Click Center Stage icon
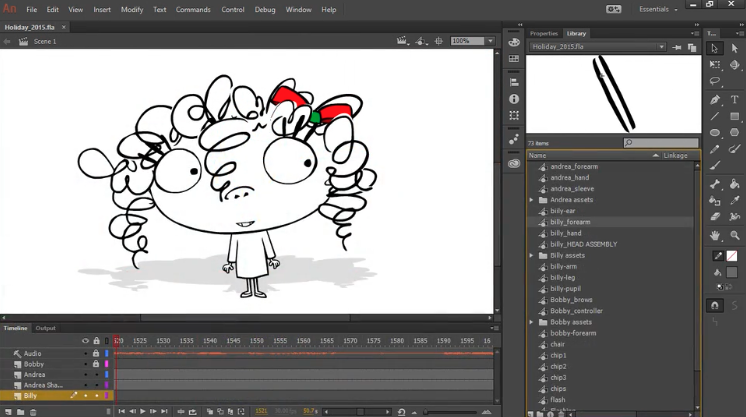746x417 pixels. (439, 41)
